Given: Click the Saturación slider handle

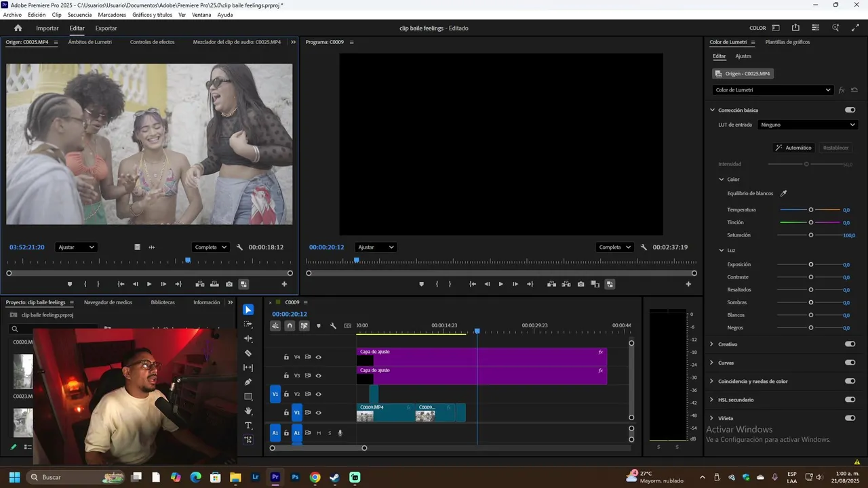Looking at the screenshot, I should click(x=810, y=235).
